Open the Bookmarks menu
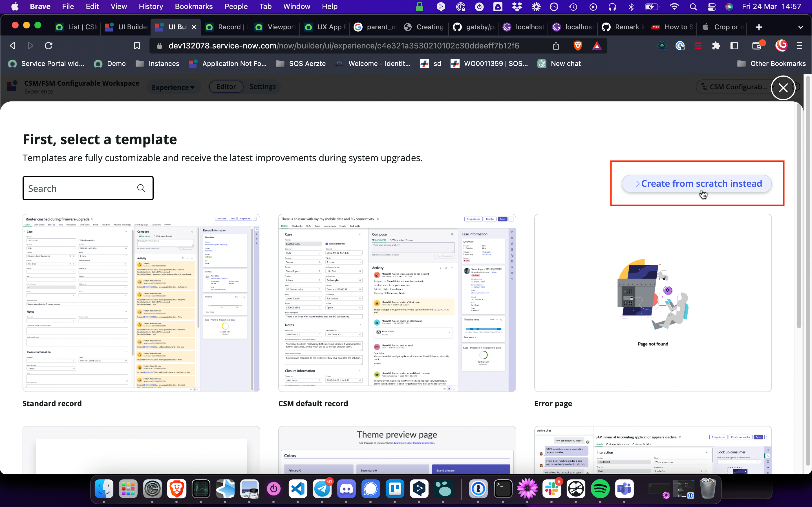 tap(194, 7)
